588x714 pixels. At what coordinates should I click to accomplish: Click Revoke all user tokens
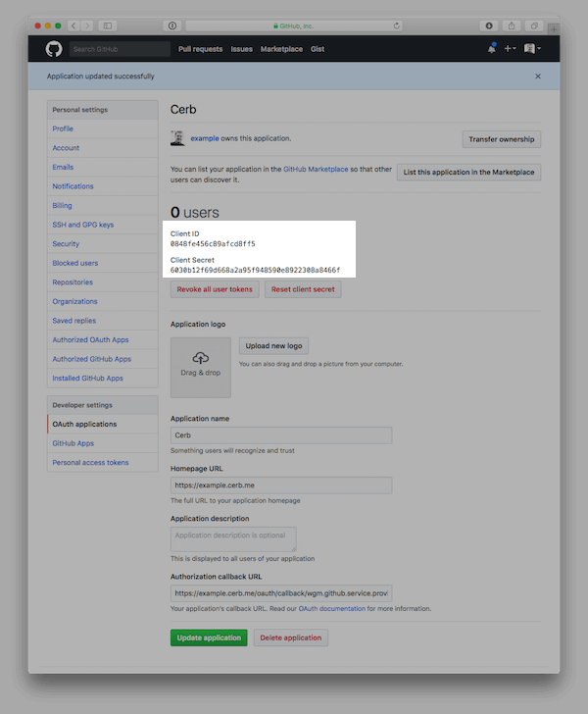pyautogui.click(x=215, y=289)
